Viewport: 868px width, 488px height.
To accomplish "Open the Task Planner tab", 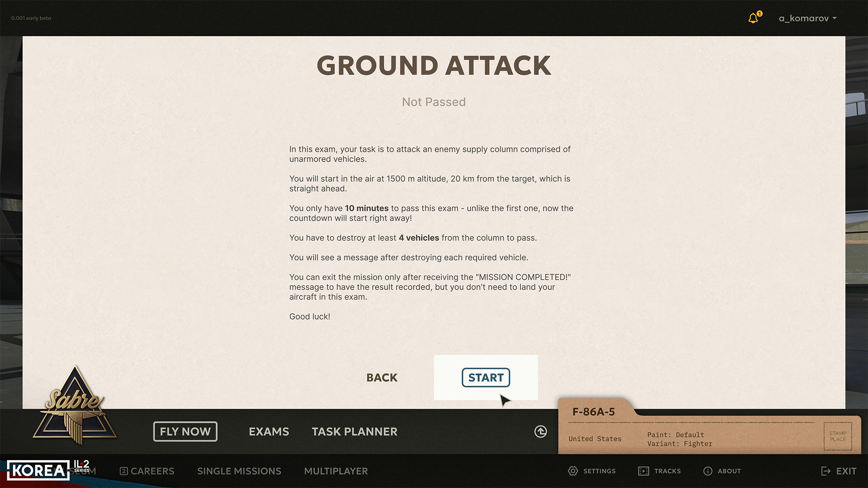I will (354, 432).
